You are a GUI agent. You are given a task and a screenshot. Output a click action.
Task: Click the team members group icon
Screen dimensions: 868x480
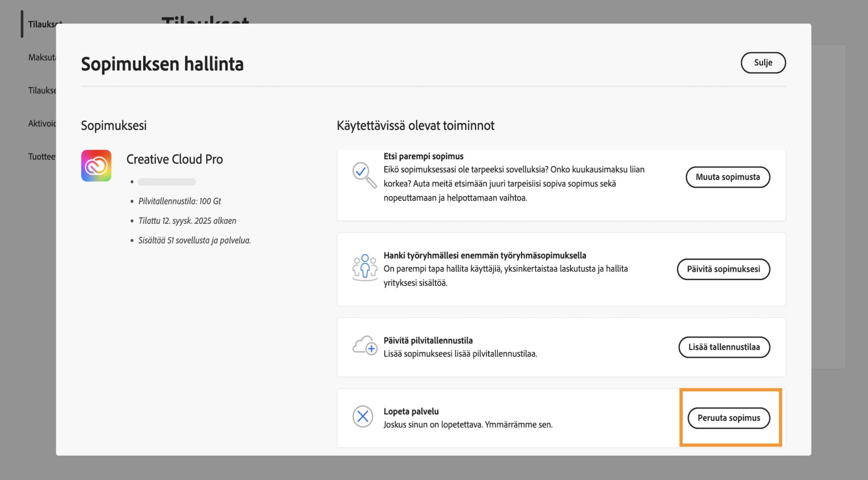(364, 267)
